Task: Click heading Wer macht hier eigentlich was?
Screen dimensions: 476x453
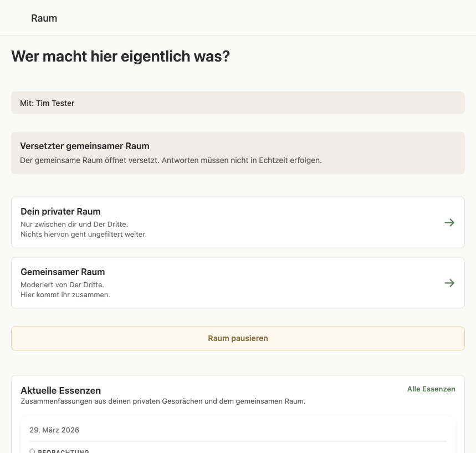Action: 120,57
